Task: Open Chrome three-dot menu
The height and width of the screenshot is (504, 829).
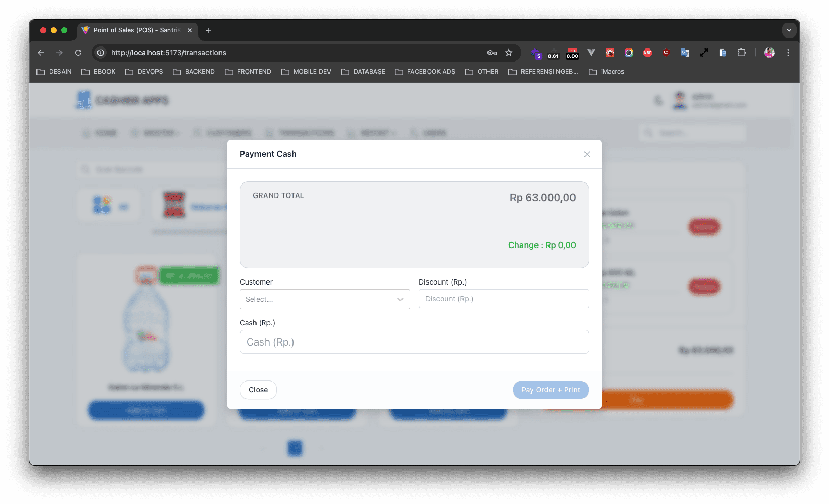Action: [x=788, y=53]
